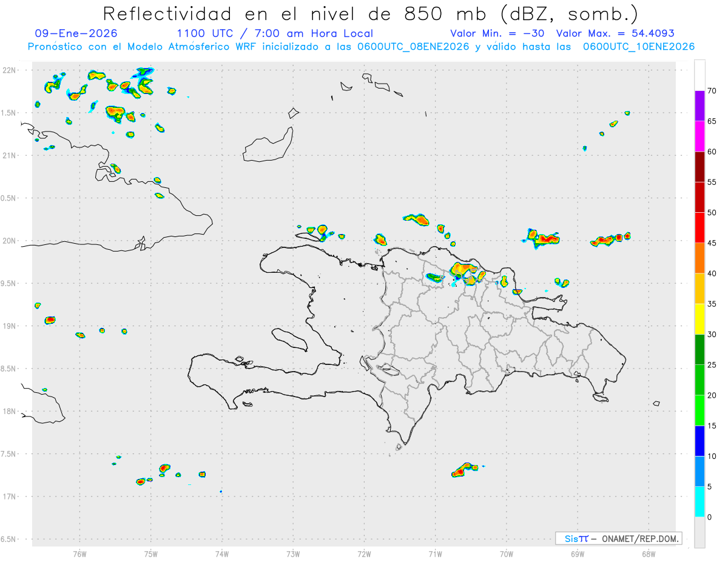Click the light blue 5–10 dBZ color segment
728x562 pixels.
click(x=699, y=472)
